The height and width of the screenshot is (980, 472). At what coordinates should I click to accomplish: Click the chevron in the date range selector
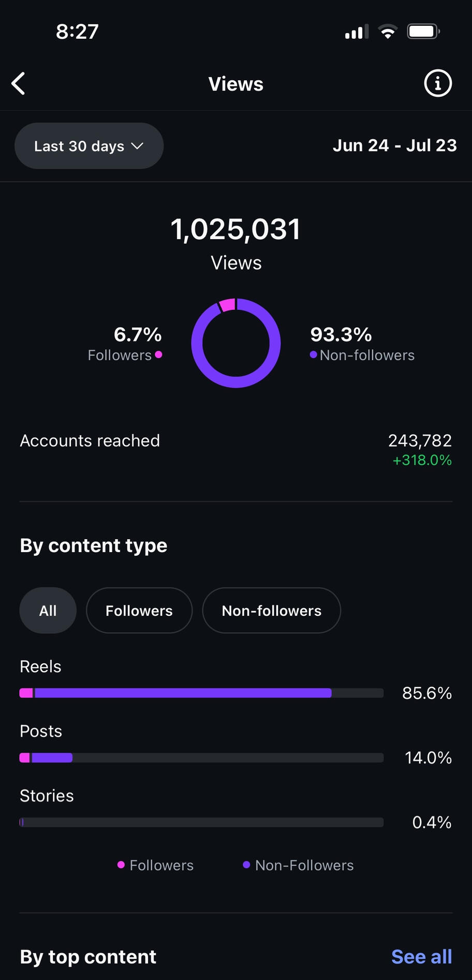tap(137, 146)
